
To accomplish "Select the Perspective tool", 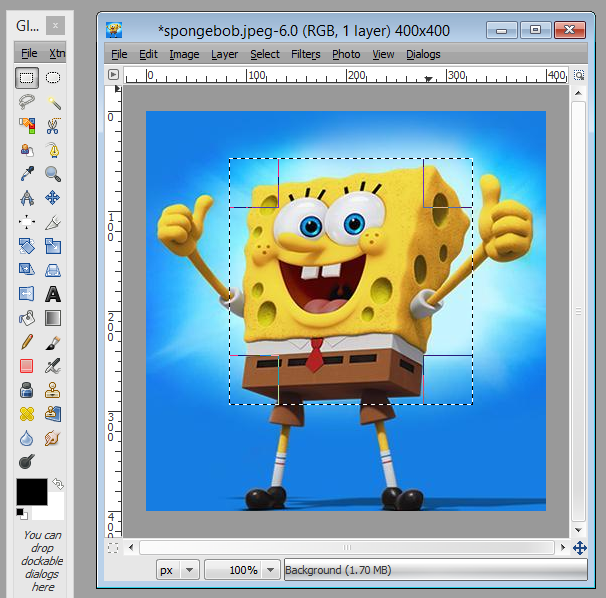I will pyautogui.click(x=53, y=269).
